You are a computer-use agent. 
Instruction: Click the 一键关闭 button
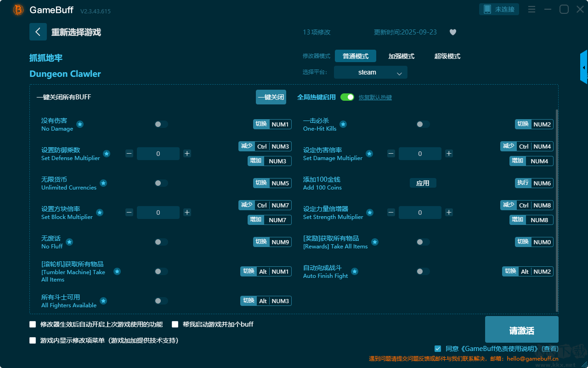pos(271,97)
